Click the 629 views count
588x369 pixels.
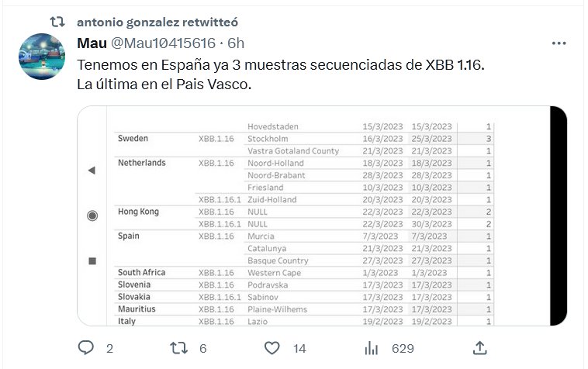click(403, 349)
